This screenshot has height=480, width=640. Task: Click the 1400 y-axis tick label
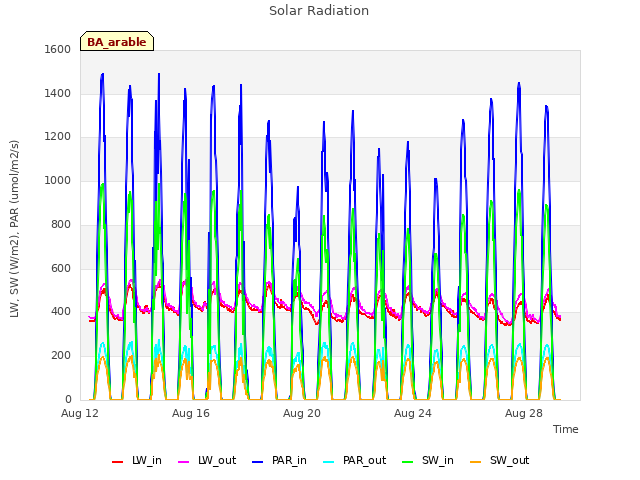point(58,93)
